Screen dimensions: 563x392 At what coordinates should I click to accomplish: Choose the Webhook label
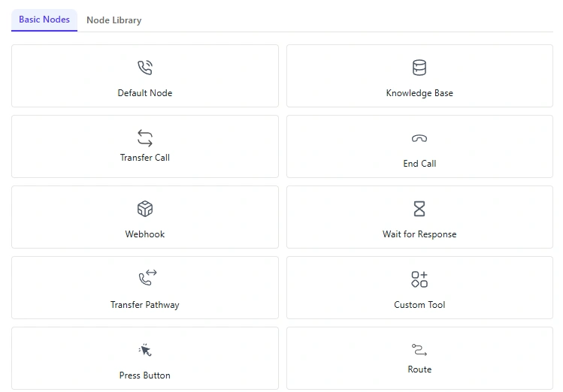(x=145, y=234)
